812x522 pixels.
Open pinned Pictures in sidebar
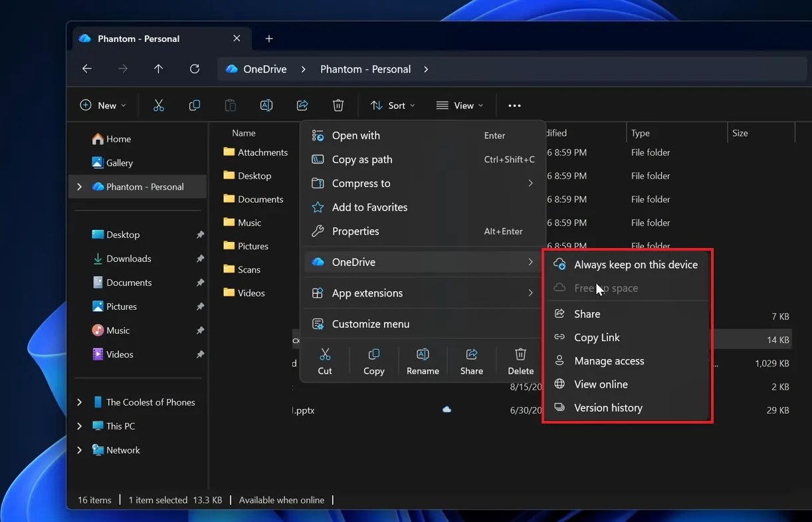click(x=114, y=307)
